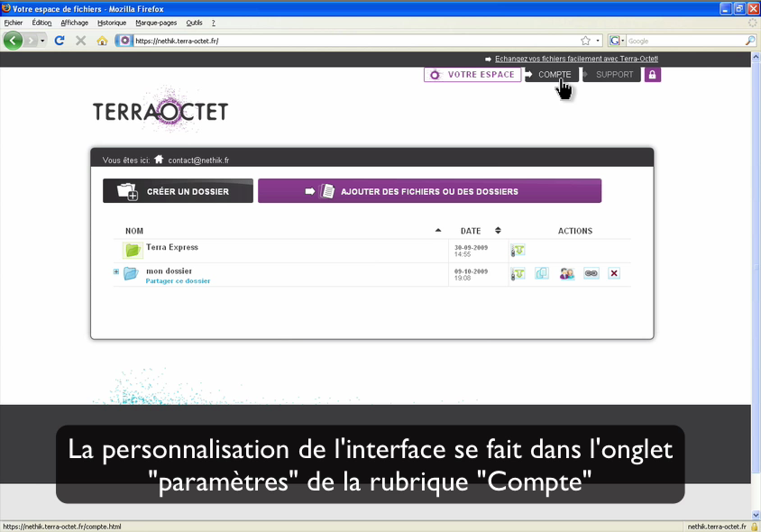The height and width of the screenshot is (532, 761).
Task: Open the ? help menu
Action: pos(214,23)
